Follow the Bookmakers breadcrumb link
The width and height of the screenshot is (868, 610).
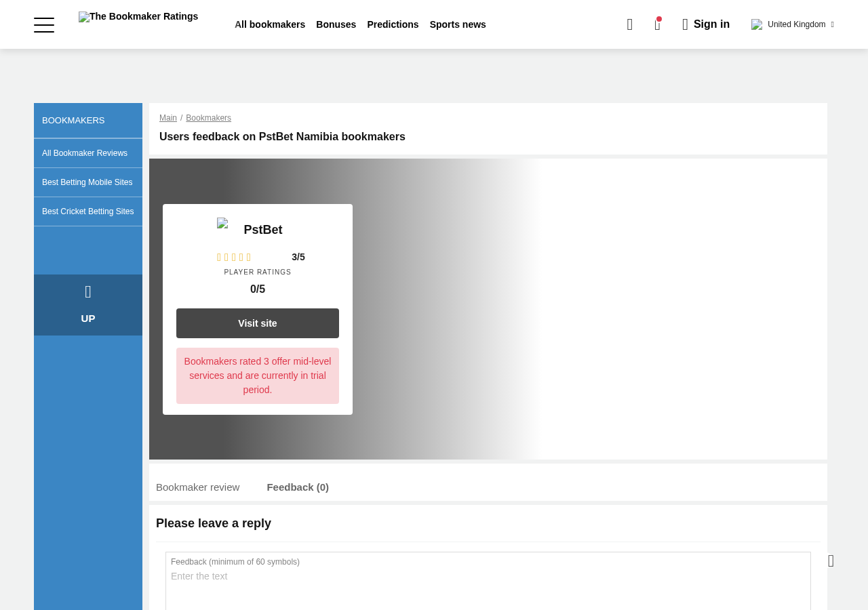click(208, 118)
